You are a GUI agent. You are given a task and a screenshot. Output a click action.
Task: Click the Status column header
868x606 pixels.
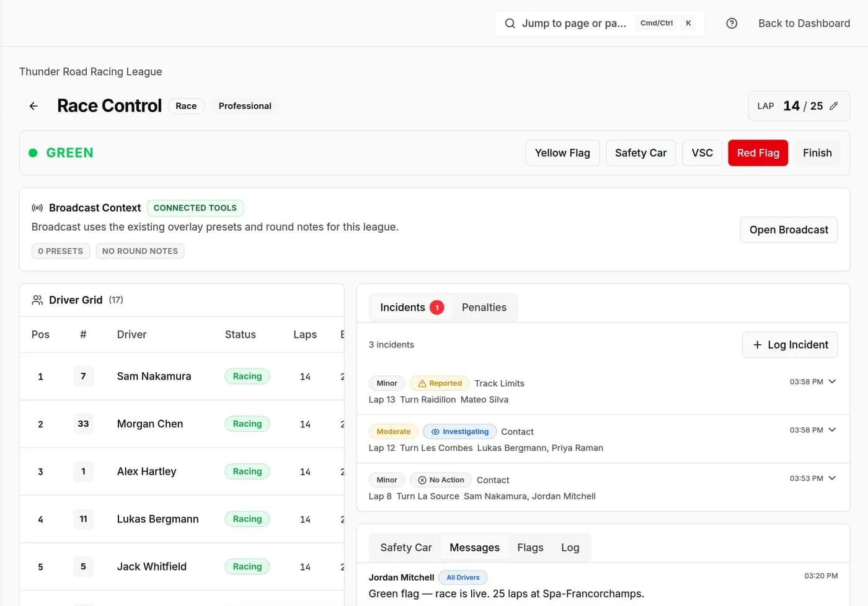(241, 335)
